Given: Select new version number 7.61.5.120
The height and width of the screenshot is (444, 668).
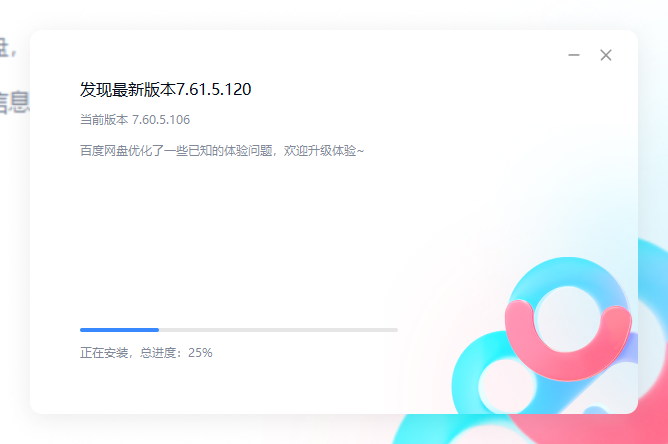Looking at the screenshot, I should 213,89.
